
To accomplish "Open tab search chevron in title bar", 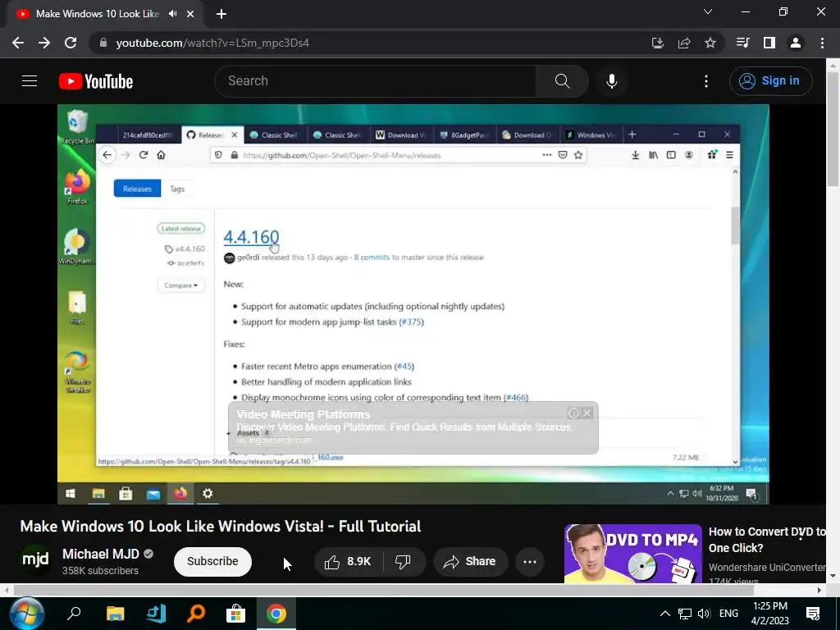I will 708,11.
